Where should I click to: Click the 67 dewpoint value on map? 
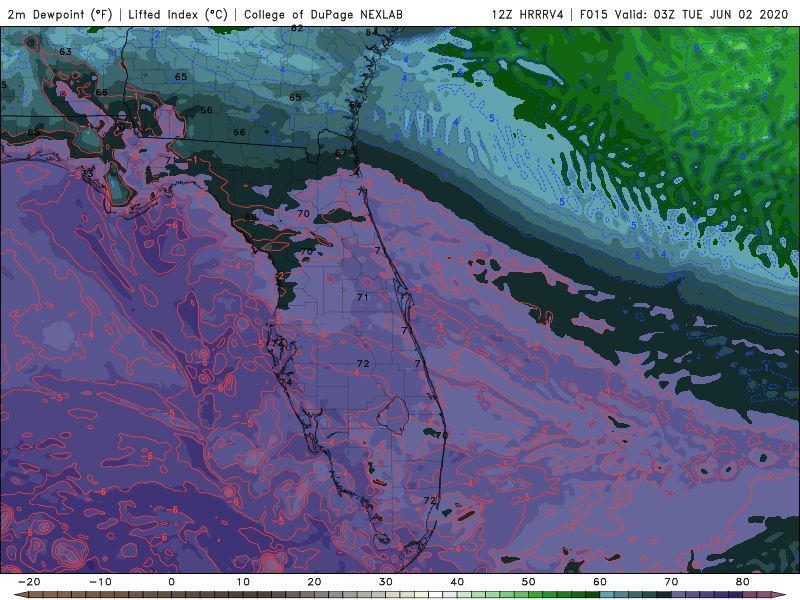pyautogui.click(x=341, y=153)
